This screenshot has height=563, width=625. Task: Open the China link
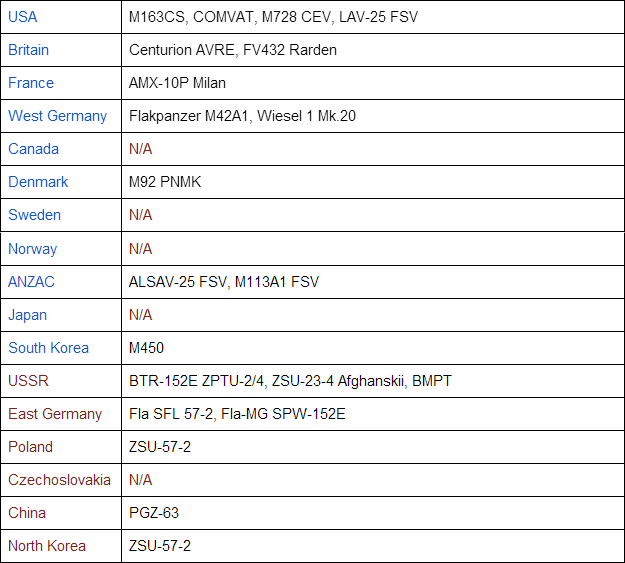(x=27, y=513)
